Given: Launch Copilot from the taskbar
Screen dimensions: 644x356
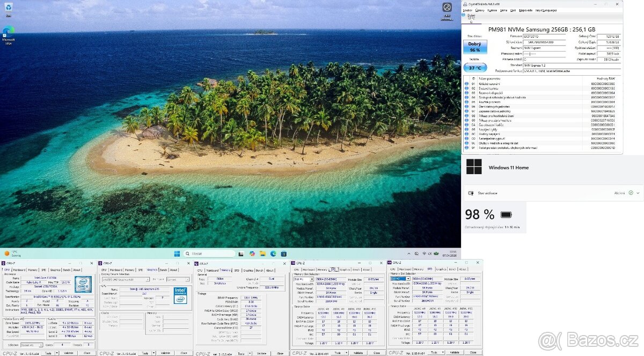Looking at the screenshot, I should [252, 253].
